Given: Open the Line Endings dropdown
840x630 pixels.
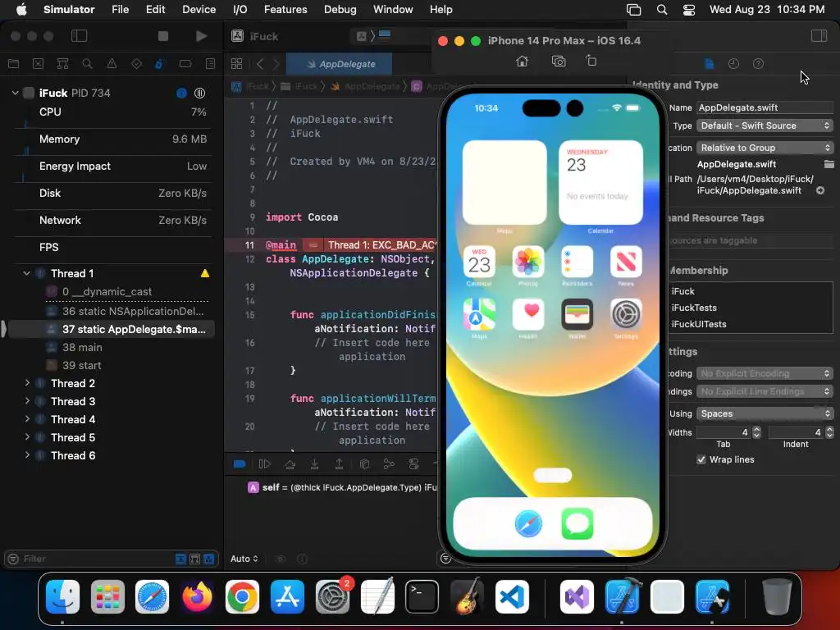Looking at the screenshot, I should pyautogui.click(x=765, y=391).
